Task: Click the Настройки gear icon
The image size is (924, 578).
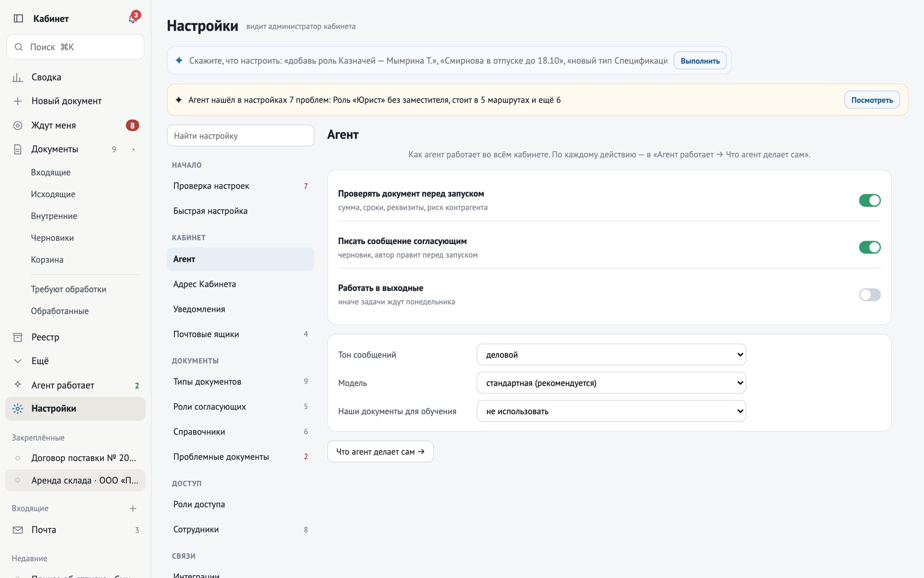Action: [17, 408]
